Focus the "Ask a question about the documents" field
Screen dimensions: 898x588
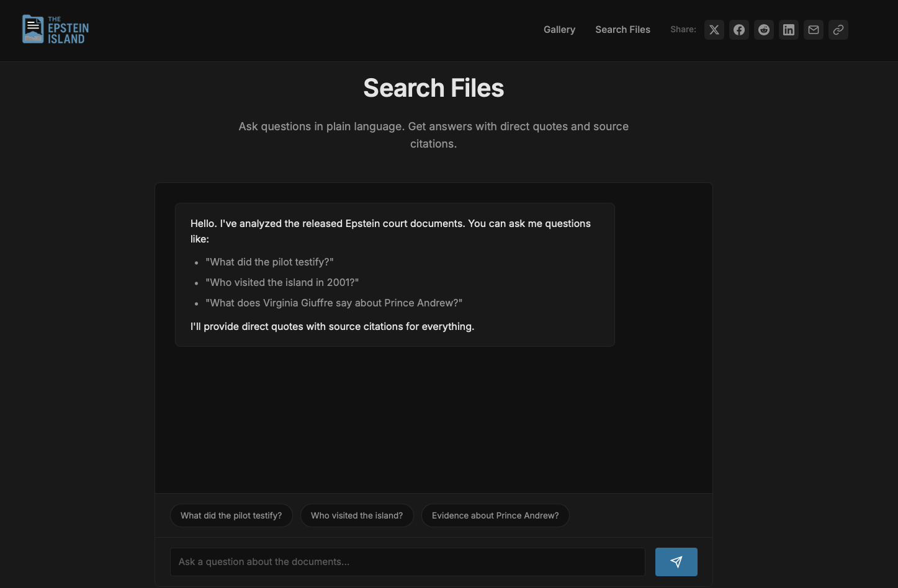[x=407, y=562]
